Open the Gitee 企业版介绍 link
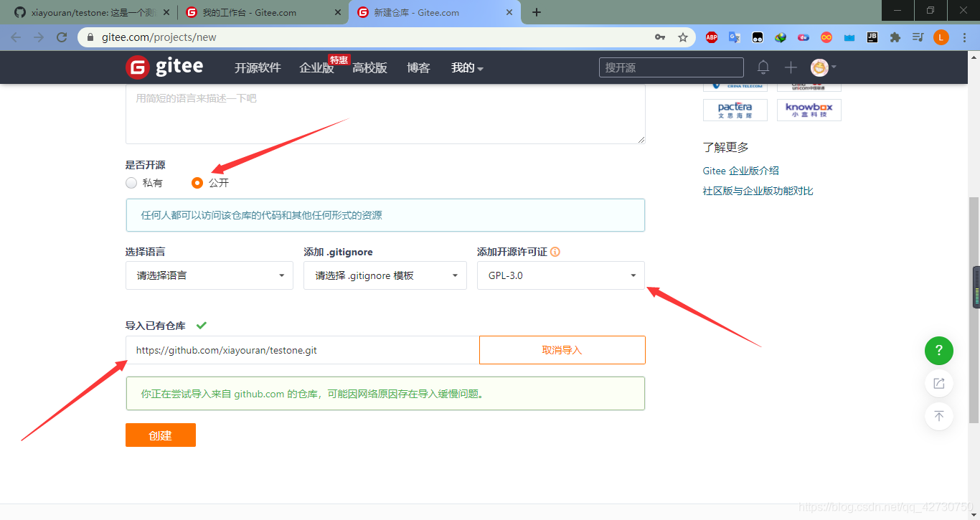980x520 pixels. (741, 171)
